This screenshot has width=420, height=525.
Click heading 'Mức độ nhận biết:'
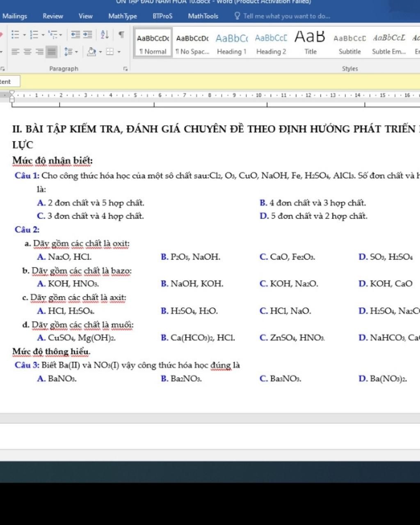point(52,160)
